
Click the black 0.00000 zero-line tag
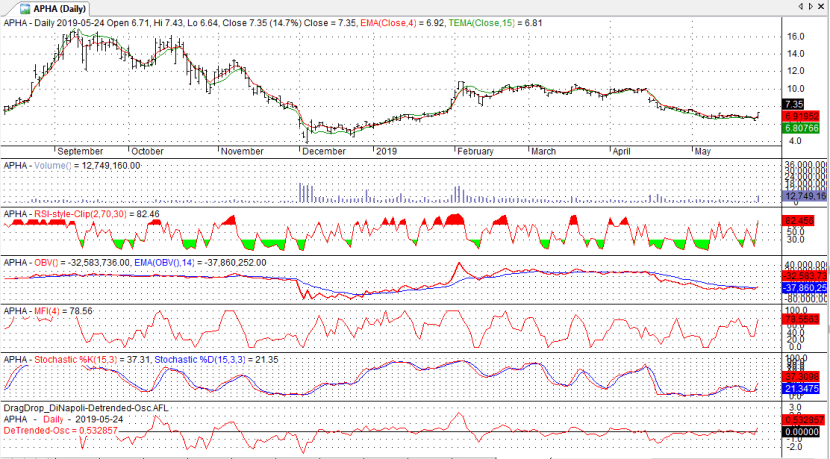tap(801, 431)
